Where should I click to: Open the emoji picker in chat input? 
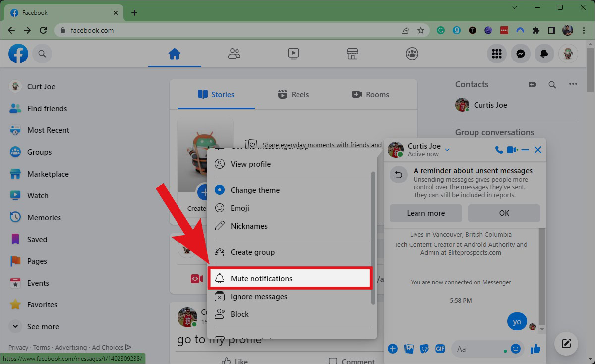[x=516, y=349]
